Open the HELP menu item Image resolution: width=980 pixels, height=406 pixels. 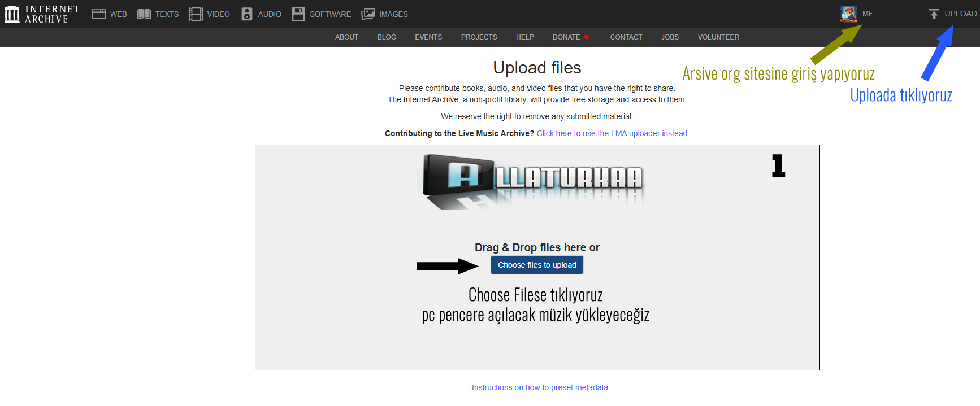(x=524, y=37)
